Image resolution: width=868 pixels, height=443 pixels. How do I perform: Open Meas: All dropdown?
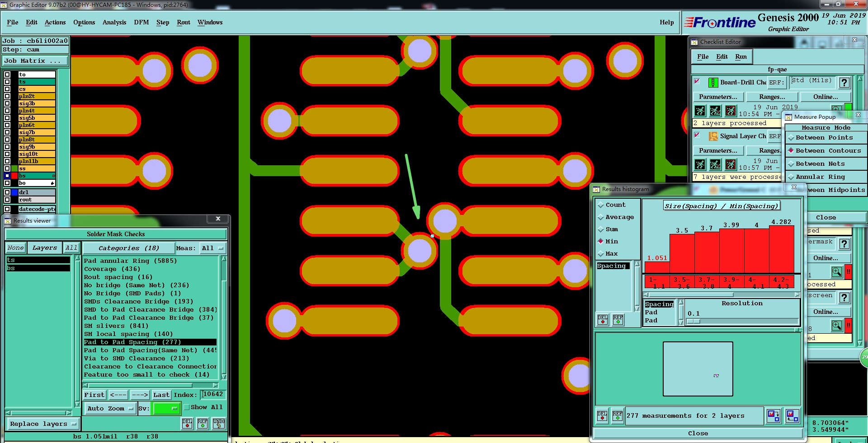tap(212, 248)
